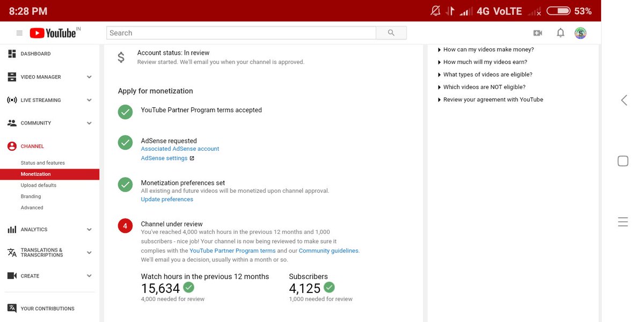
Task: Click the Video Manager icon
Action: [12, 77]
